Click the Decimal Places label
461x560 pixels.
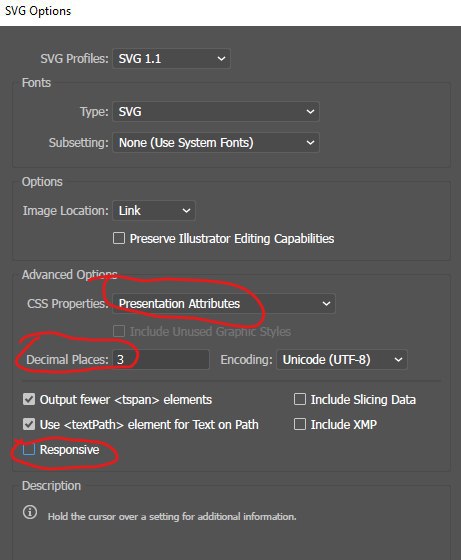point(67,360)
